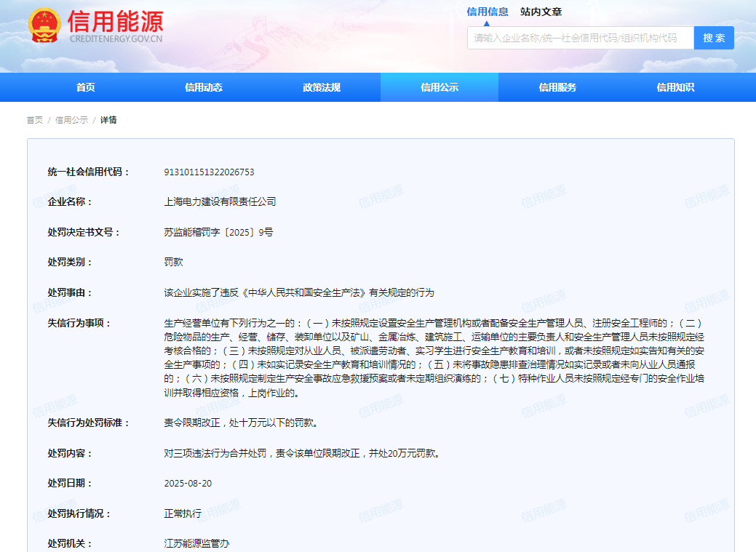Click the 处罚事由 label

tap(69, 292)
